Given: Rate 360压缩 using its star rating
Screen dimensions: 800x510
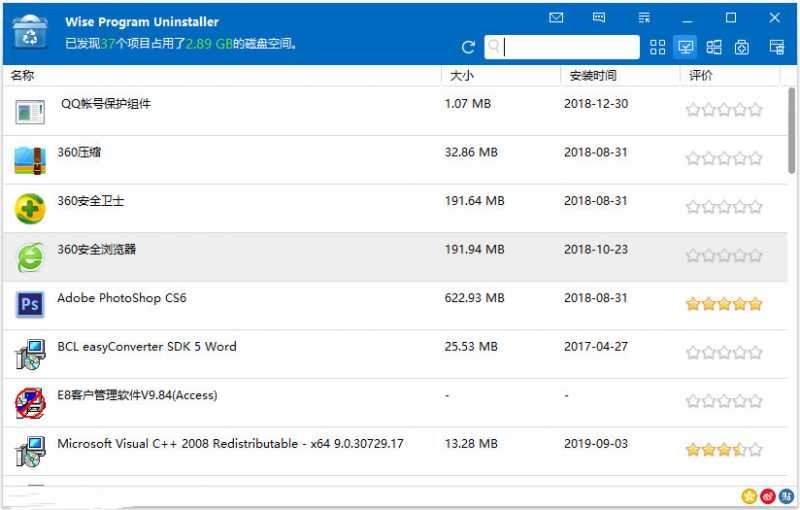Looking at the screenshot, I should click(724, 158).
